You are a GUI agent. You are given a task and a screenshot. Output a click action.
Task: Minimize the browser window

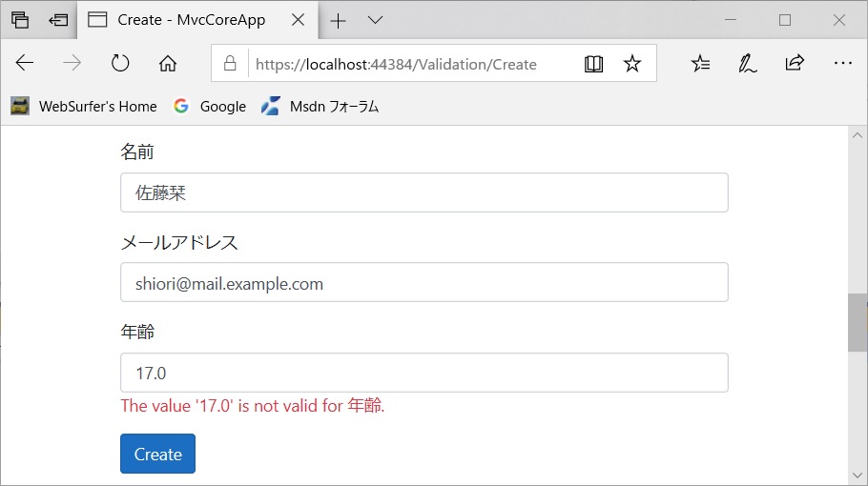point(731,20)
